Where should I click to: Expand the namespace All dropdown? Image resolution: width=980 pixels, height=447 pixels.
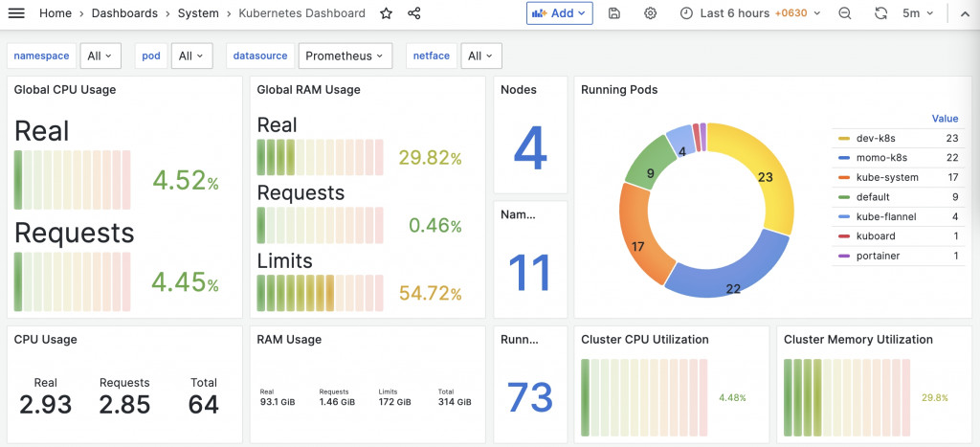(100, 56)
